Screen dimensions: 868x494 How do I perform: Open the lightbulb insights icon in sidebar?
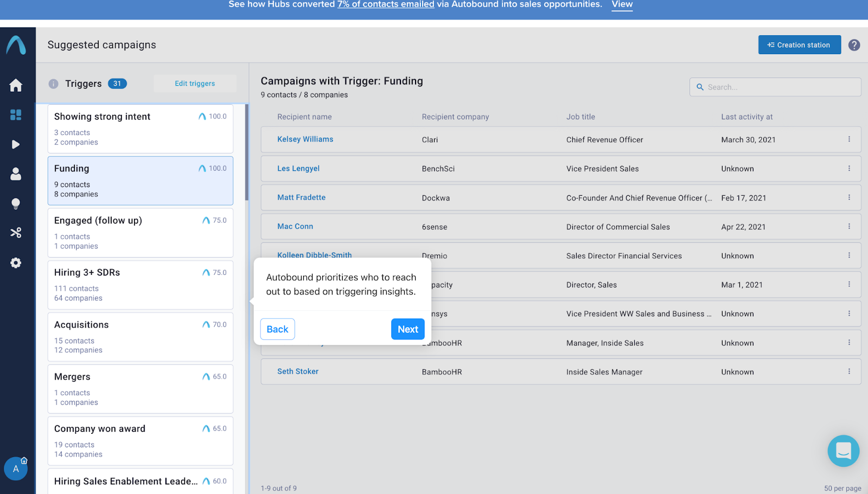[16, 203]
